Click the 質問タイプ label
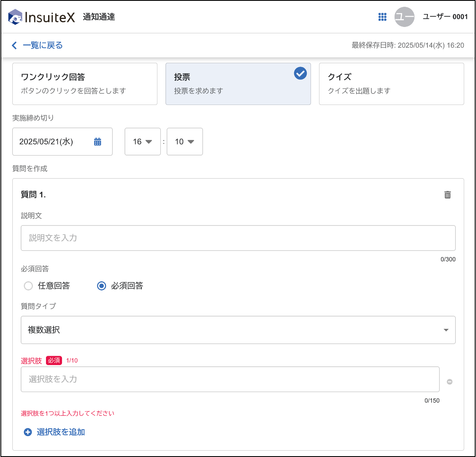Viewport: 476px width, 457px height. 38,306
